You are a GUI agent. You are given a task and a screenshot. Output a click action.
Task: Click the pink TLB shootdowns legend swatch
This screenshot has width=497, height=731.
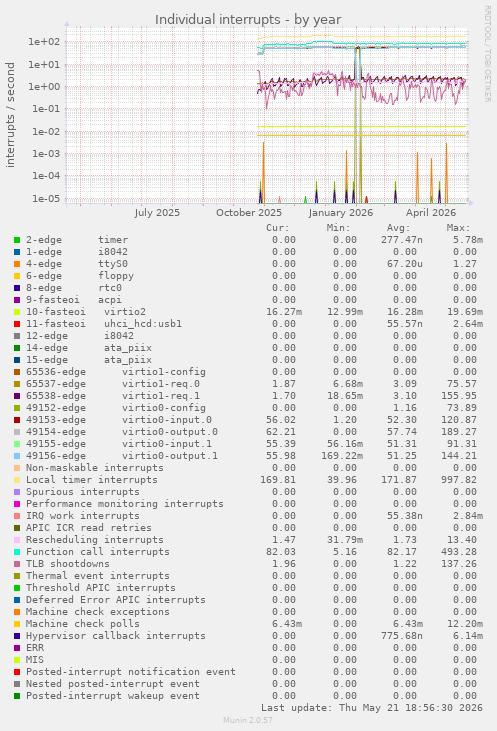17,564
